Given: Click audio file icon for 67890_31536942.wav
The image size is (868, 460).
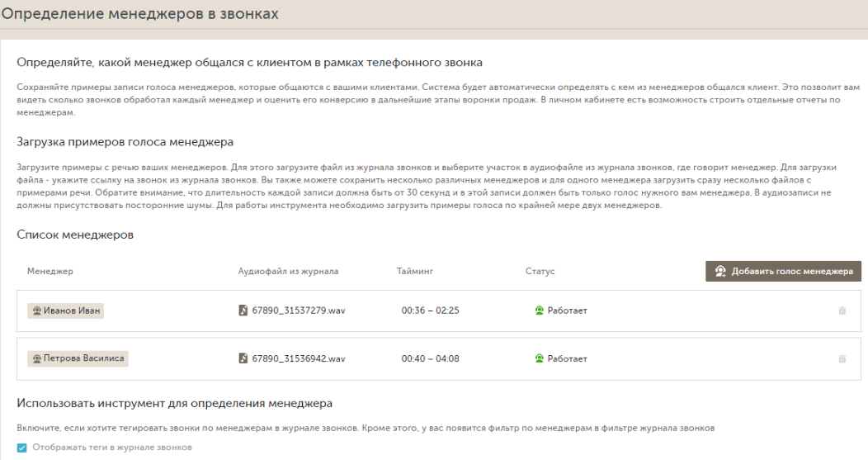Looking at the screenshot, I should [243, 358].
